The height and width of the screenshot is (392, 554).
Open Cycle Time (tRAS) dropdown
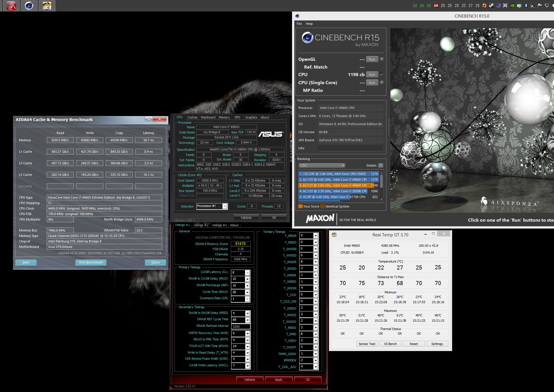(247, 292)
